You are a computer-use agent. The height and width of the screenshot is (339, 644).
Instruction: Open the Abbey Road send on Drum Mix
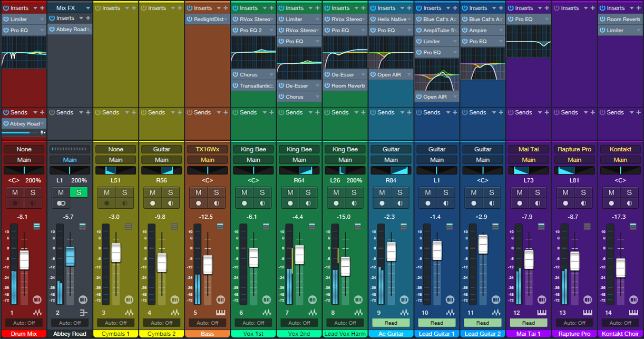click(x=24, y=123)
